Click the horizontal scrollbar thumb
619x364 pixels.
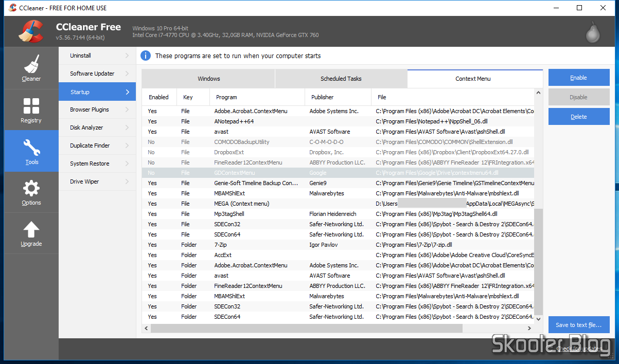(307, 328)
